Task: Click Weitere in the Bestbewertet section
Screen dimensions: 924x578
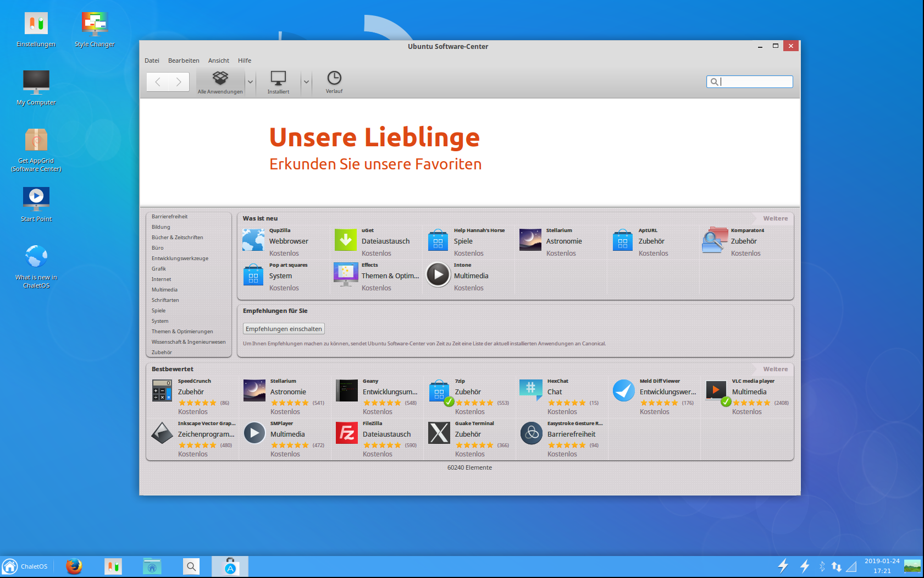Action: (x=775, y=369)
